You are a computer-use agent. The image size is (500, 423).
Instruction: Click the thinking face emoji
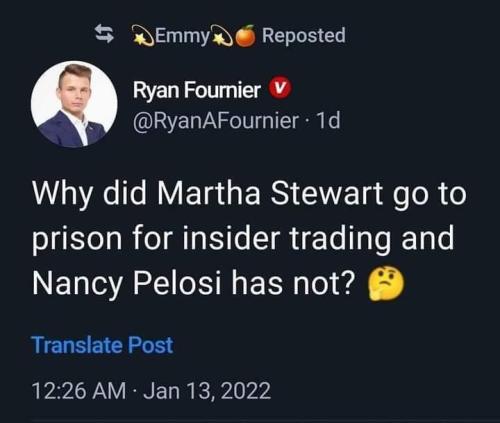point(386,283)
